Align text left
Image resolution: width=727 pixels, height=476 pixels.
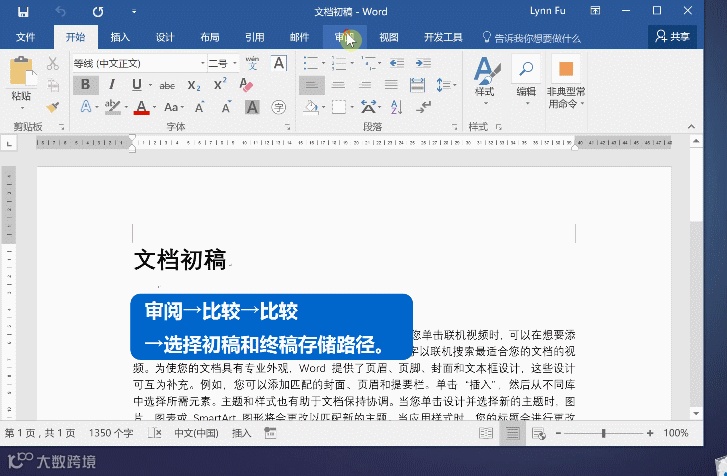[312, 85]
